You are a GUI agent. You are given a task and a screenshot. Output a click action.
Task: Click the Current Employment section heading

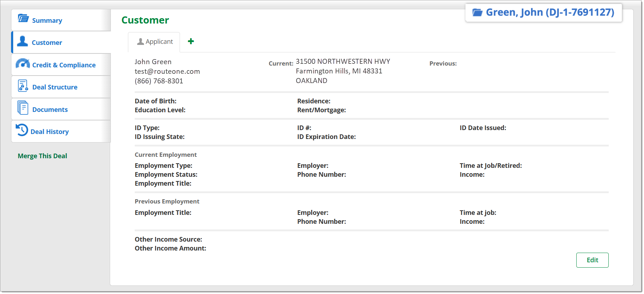[166, 155]
